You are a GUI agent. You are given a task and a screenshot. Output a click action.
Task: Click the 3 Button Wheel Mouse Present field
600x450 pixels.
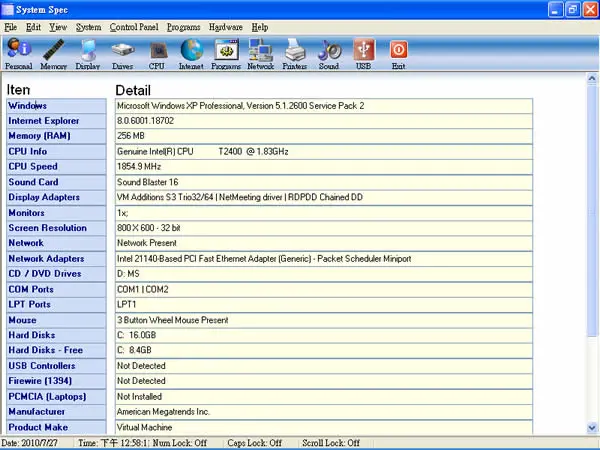coord(324,320)
